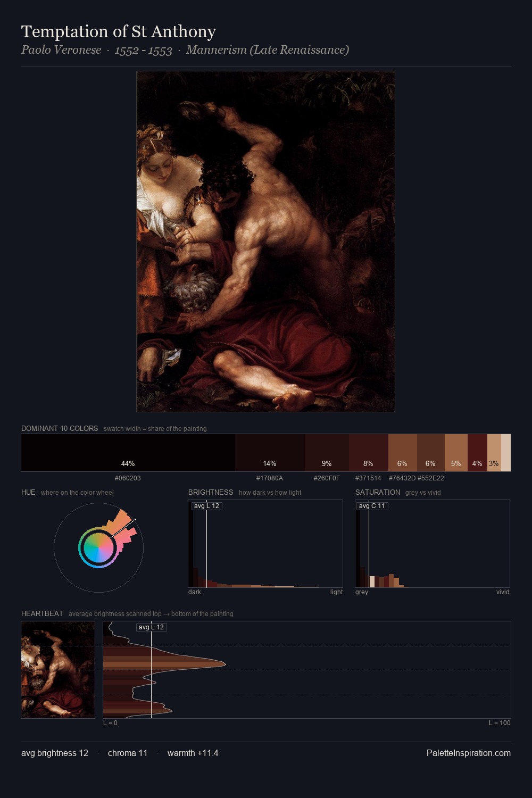532x798 pixels.
Task: Click the "HEARTBEAT" section heading
Action: [x=42, y=613]
